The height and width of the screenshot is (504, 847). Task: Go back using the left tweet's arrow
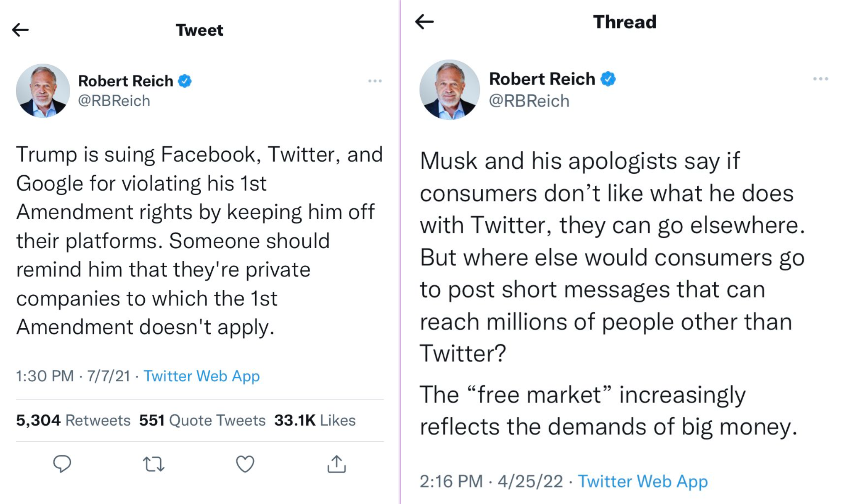(20, 30)
